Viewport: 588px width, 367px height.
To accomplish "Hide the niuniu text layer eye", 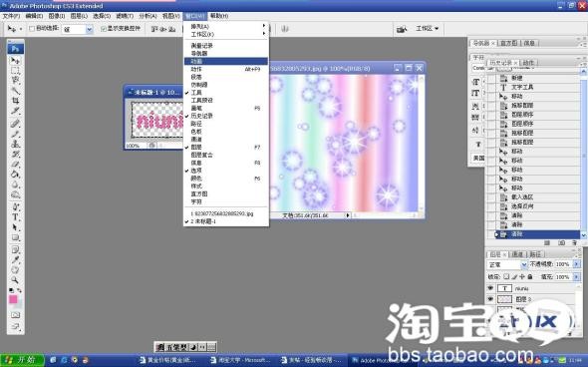I will [x=490, y=288].
